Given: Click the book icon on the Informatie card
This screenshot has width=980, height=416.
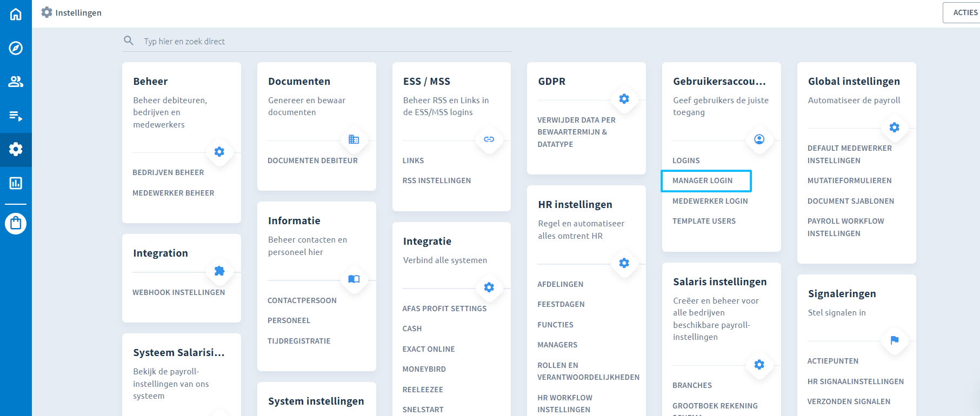Looking at the screenshot, I should pyautogui.click(x=354, y=279).
